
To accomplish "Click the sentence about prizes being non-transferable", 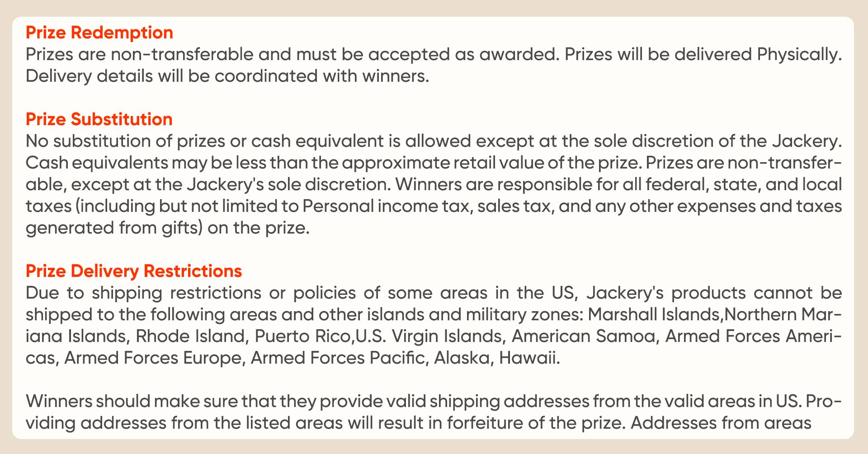I will 293,54.
